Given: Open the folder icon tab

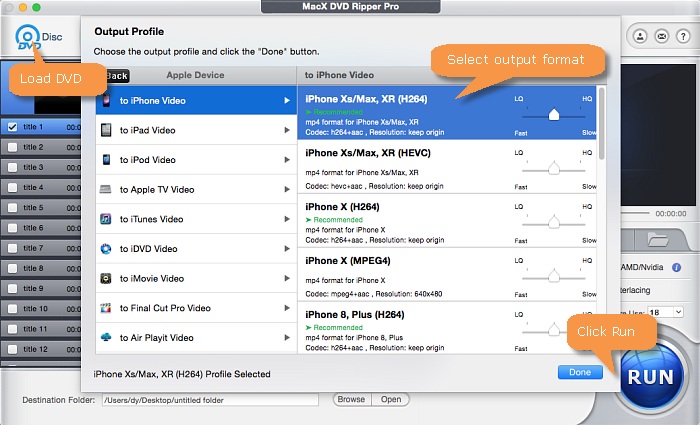Looking at the screenshot, I should tap(658, 240).
